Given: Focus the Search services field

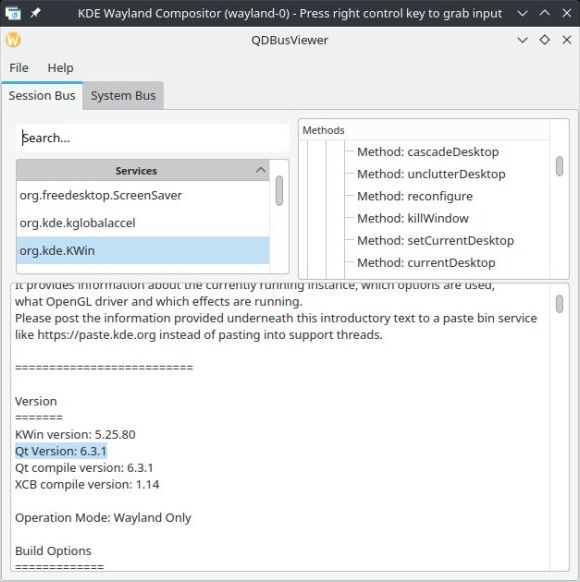Looking at the screenshot, I should 153,138.
